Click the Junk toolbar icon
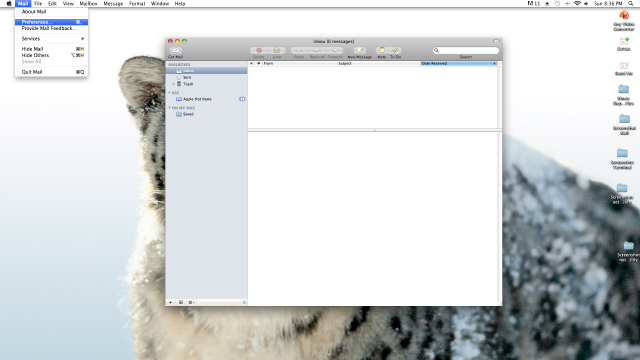Image resolution: width=640 pixels, height=360 pixels. coord(277,50)
